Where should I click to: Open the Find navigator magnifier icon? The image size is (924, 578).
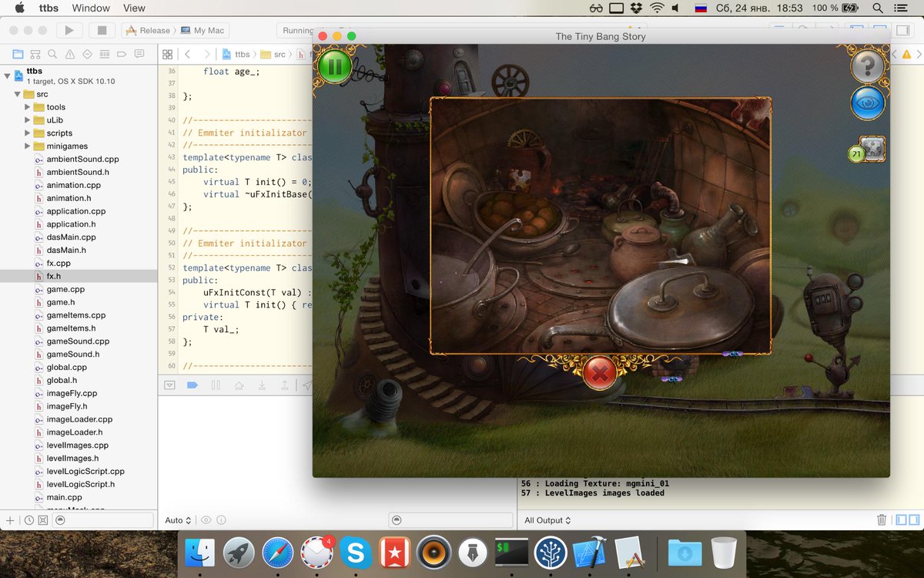coord(52,54)
